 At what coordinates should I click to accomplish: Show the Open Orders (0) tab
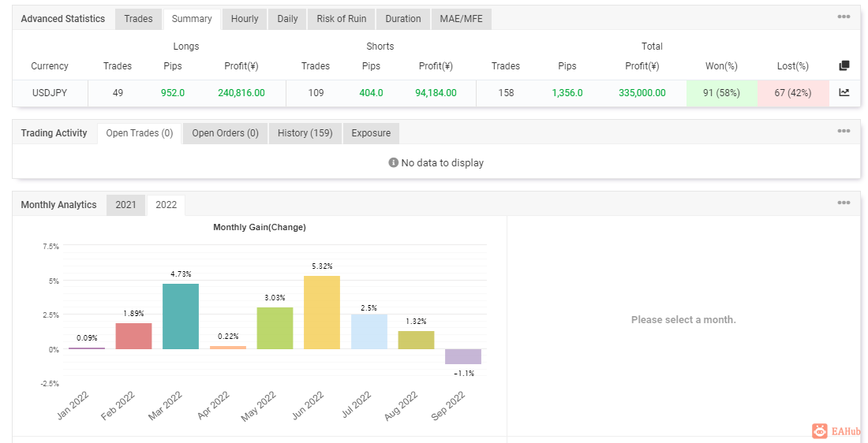225,133
